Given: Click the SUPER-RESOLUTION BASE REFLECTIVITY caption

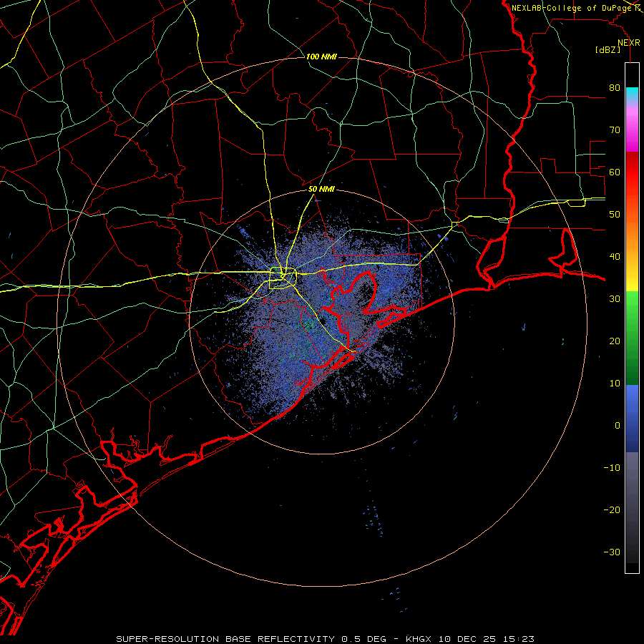Looking at the screenshot, I should pos(225,639).
